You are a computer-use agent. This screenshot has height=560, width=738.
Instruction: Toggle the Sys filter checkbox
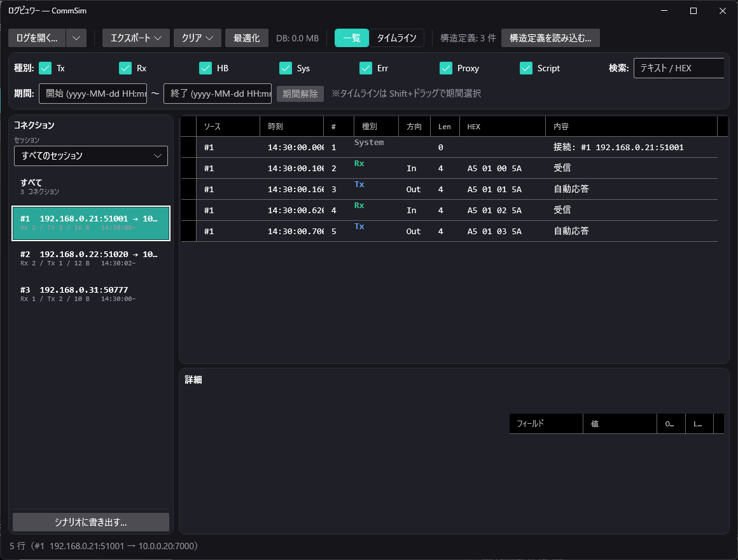point(286,68)
